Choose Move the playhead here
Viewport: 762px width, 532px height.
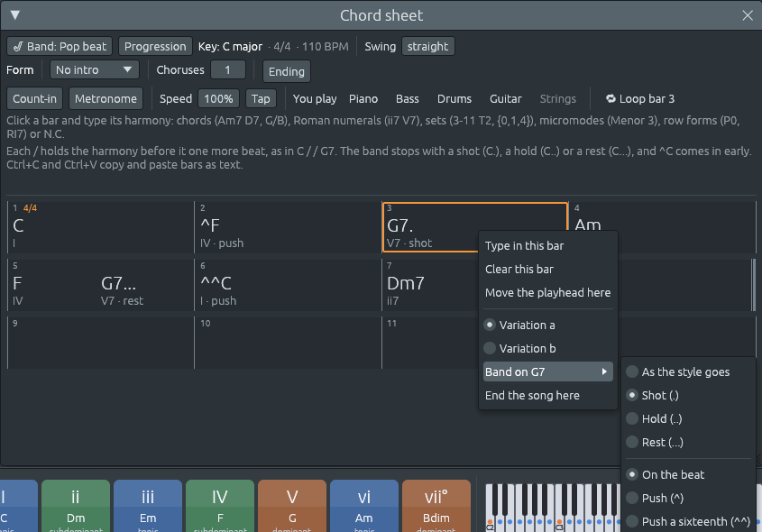(x=548, y=292)
